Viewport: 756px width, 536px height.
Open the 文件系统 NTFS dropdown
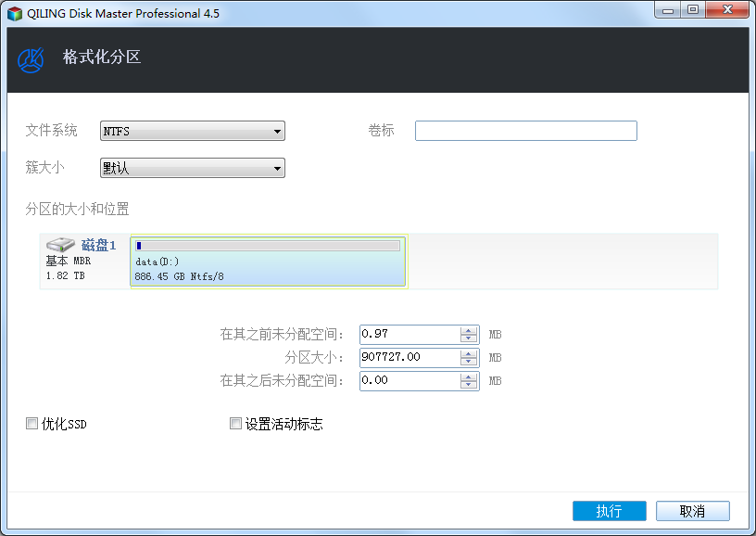pyautogui.click(x=193, y=131)
